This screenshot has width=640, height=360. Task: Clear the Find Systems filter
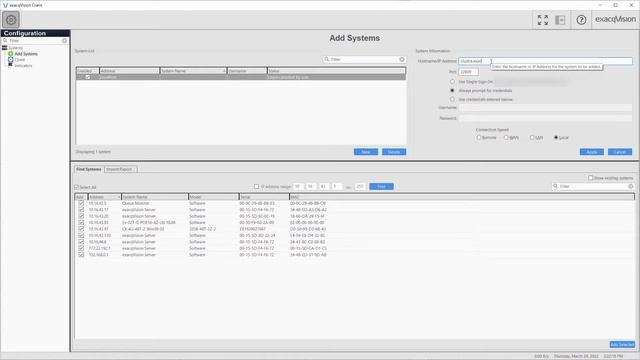(631, 187)
